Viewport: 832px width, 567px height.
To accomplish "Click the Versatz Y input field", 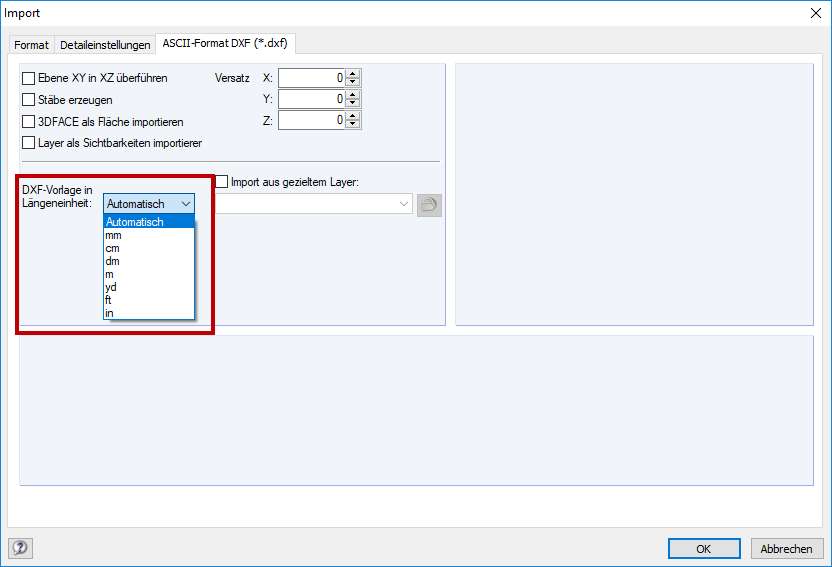I will pos(311,99).
